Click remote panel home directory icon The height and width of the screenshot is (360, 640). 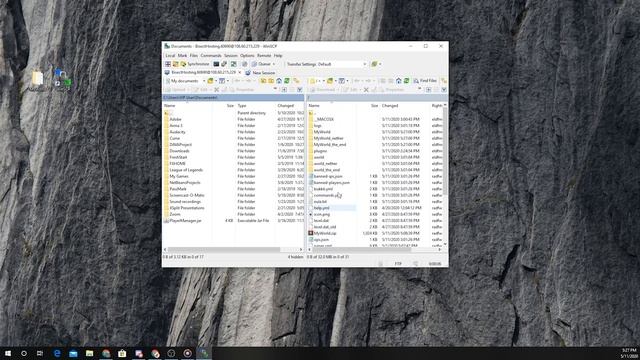coord(399,81)
